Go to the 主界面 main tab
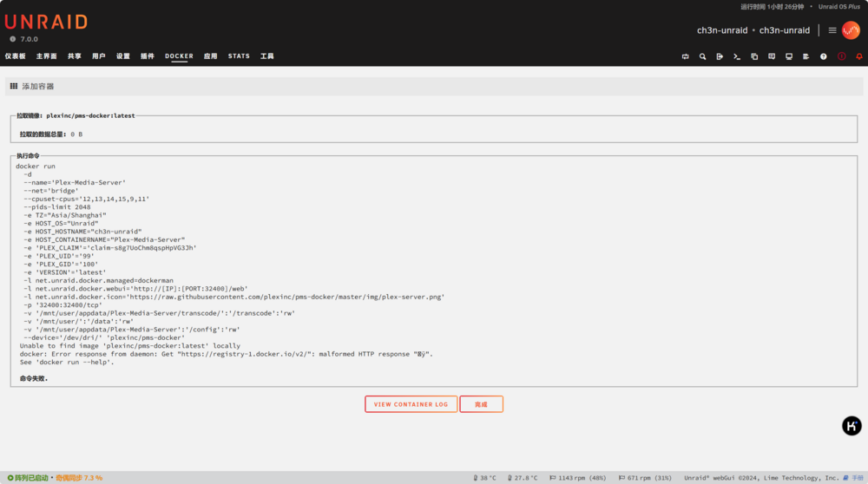The width and height of the screenshot is (868, 484). [x=47, y=56]
